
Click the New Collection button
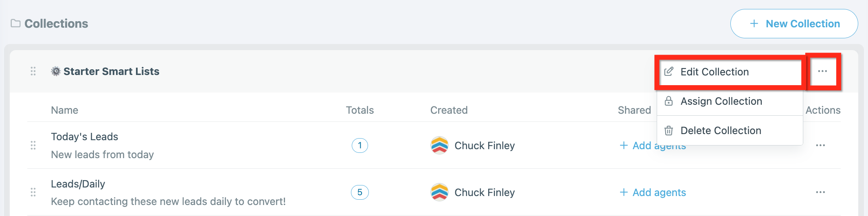[794, 24]
